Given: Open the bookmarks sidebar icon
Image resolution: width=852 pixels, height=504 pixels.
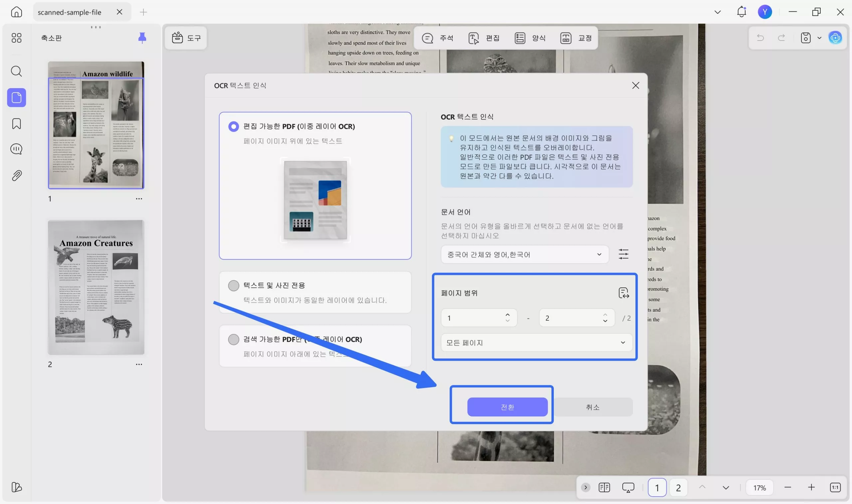Looking at the screenshot, I should pos(16,124).
